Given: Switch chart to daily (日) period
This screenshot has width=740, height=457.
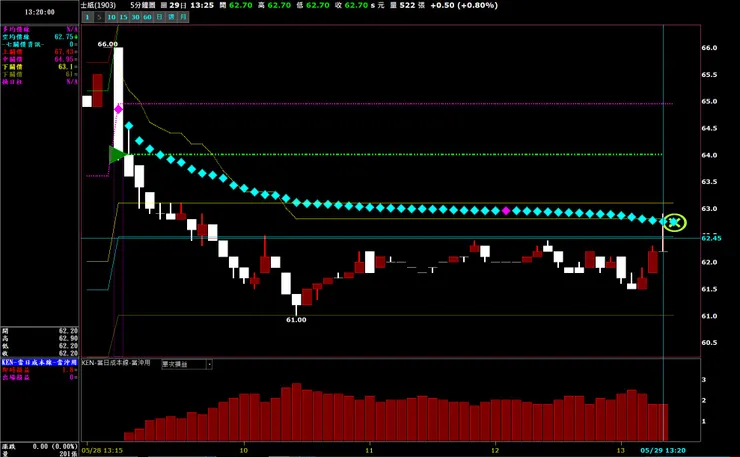Looking at the screenshot, I should (x=160, y=17).
